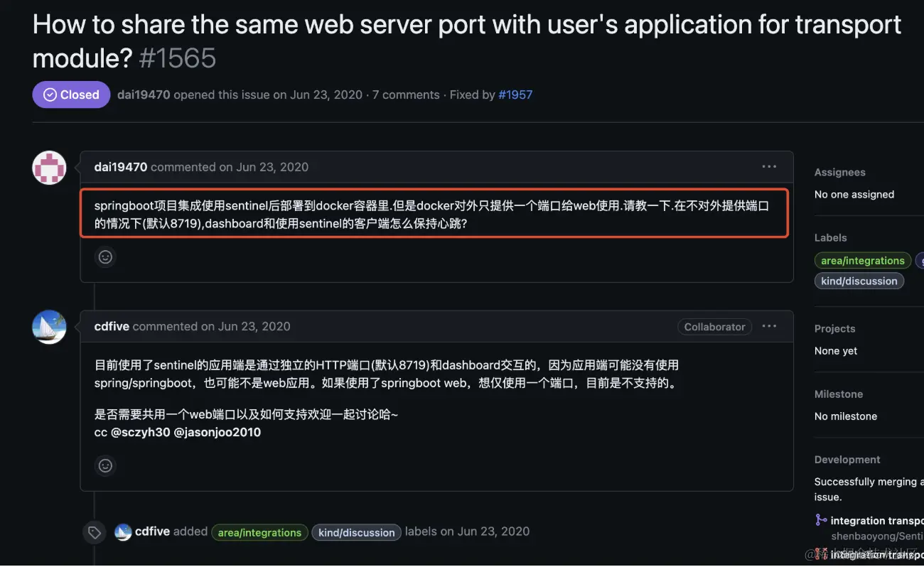Open the options menu on dai19470's comment
Screen dimensions: 924x567
(769, 167)
